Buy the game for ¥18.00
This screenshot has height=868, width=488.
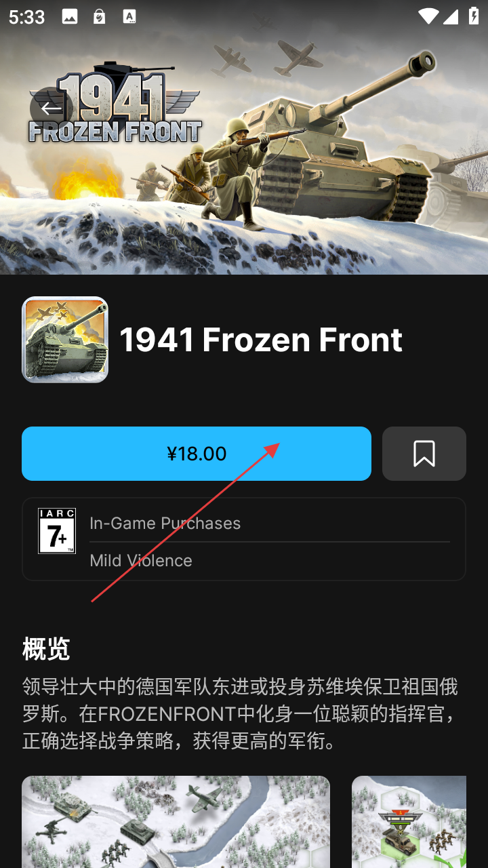point(197,454)
